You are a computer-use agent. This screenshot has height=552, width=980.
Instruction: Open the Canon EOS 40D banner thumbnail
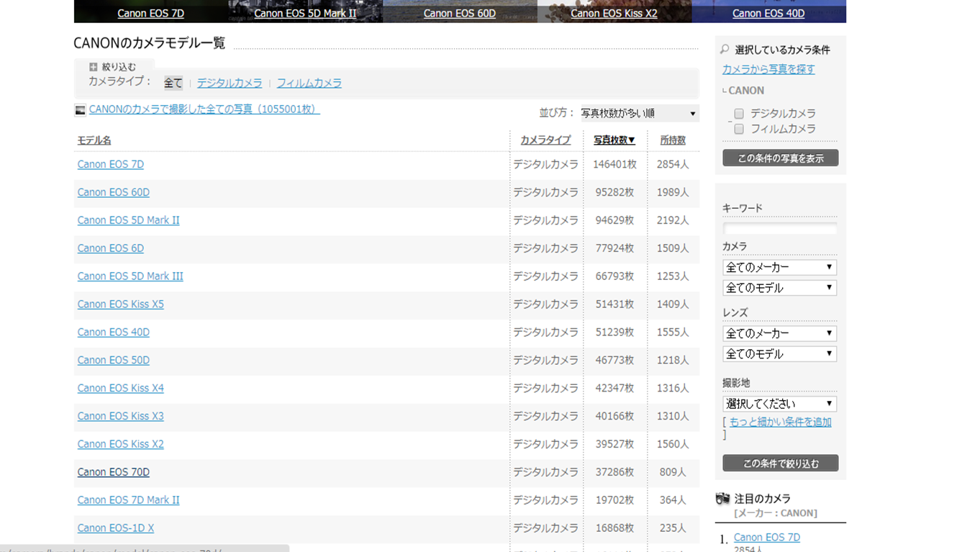768,12
